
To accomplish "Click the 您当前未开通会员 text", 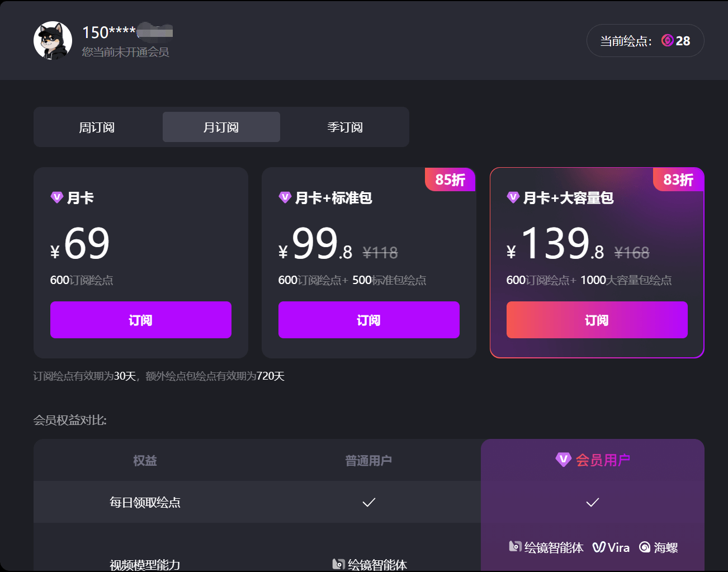I will point(125,52).
